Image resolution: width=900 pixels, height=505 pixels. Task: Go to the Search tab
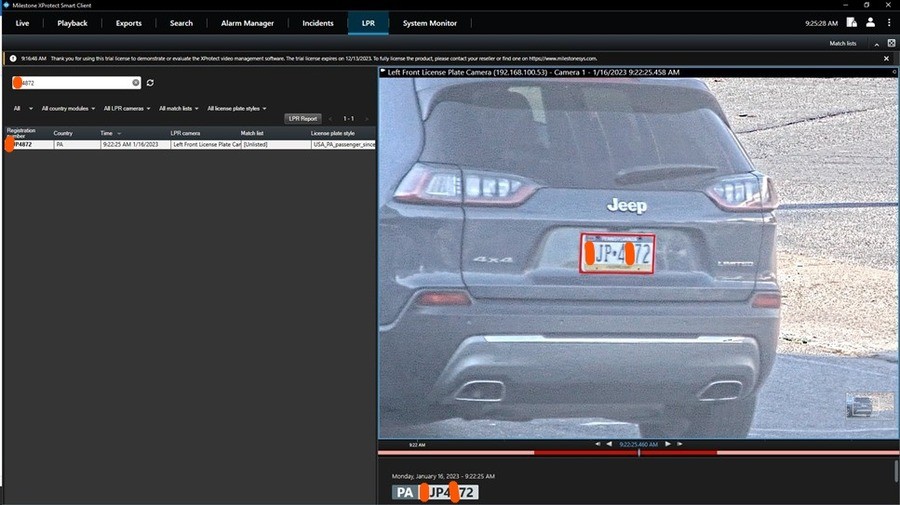[x=181, y=23]
